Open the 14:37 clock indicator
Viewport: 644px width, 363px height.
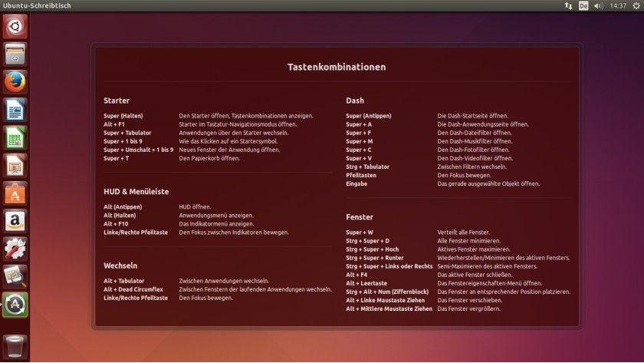[x=618, y=5]
